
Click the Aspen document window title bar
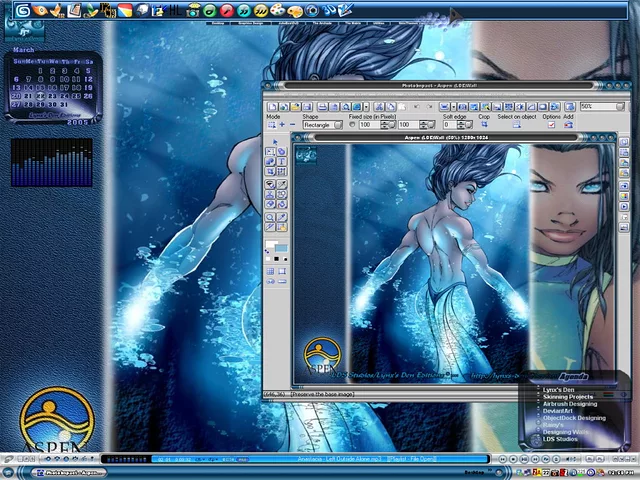tap(446, 138)
